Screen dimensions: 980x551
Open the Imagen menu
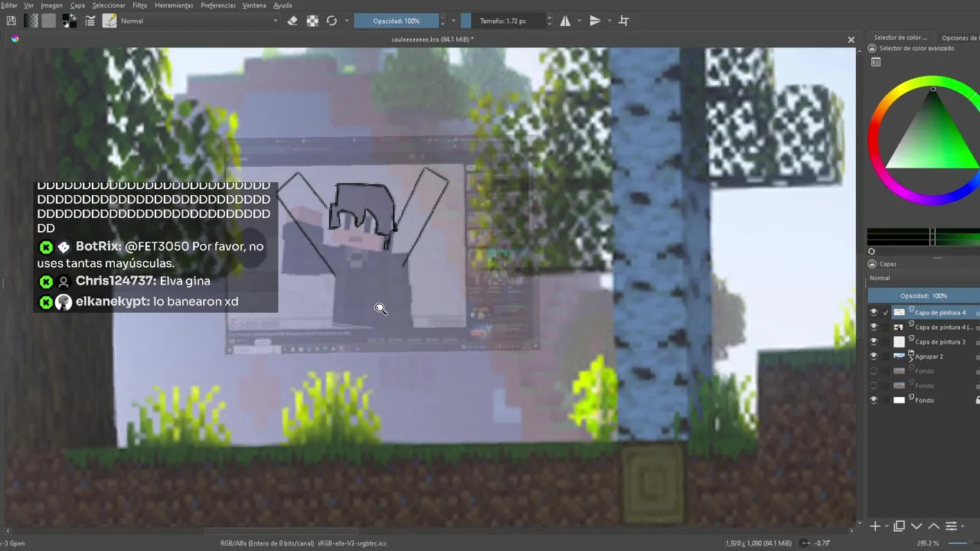(51, 5)
